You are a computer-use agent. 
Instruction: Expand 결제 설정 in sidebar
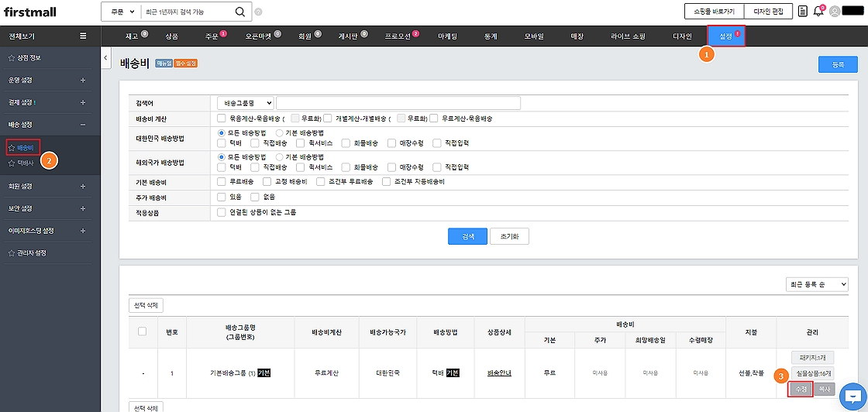tap(83, 102)
